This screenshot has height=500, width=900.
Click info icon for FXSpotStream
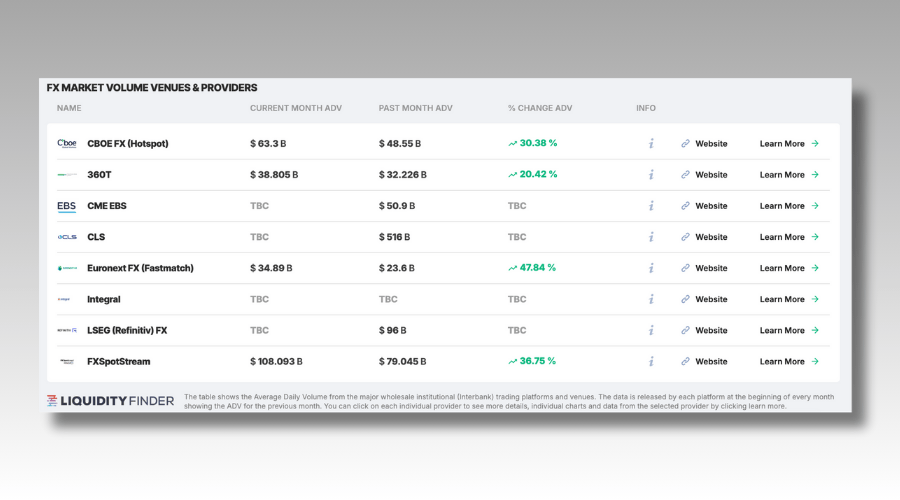coord(651,361)
